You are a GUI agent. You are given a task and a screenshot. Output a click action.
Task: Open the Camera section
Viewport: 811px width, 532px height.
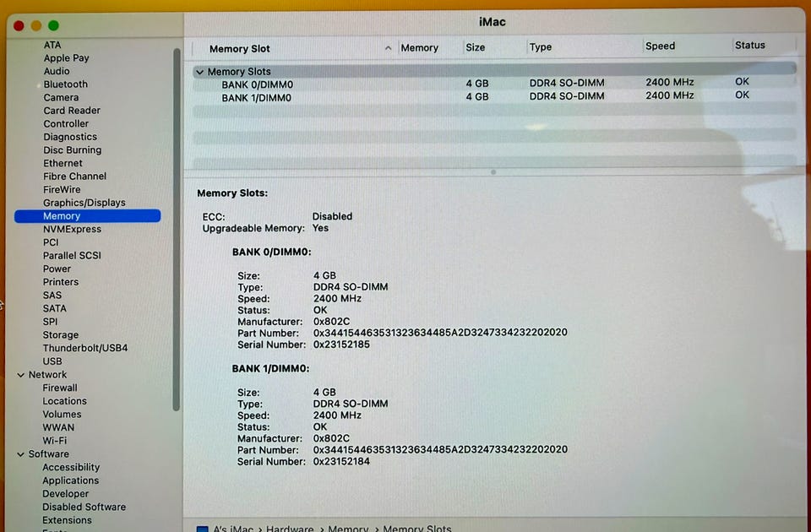coord(61,98)
